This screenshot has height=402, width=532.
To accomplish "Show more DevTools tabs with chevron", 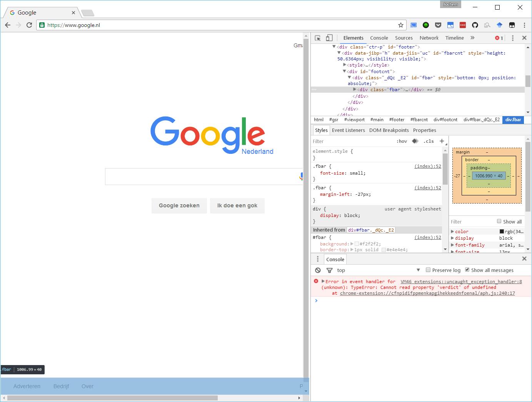I will coord(472,38).
